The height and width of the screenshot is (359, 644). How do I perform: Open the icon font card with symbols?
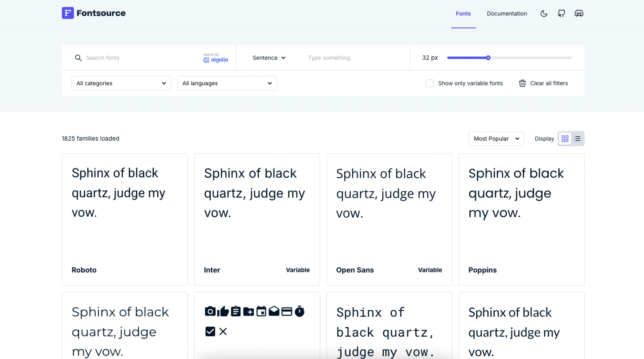click(257, 326)
